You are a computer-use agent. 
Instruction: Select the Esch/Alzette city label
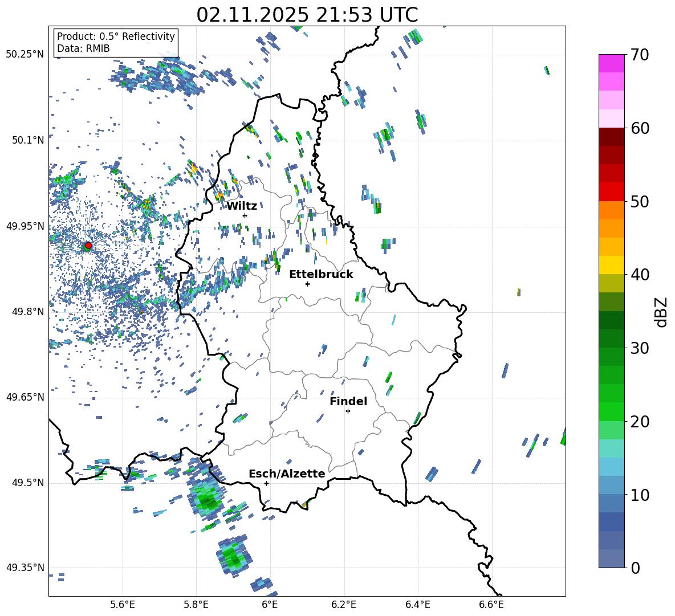pyautogui.click(x=286, y=474)
